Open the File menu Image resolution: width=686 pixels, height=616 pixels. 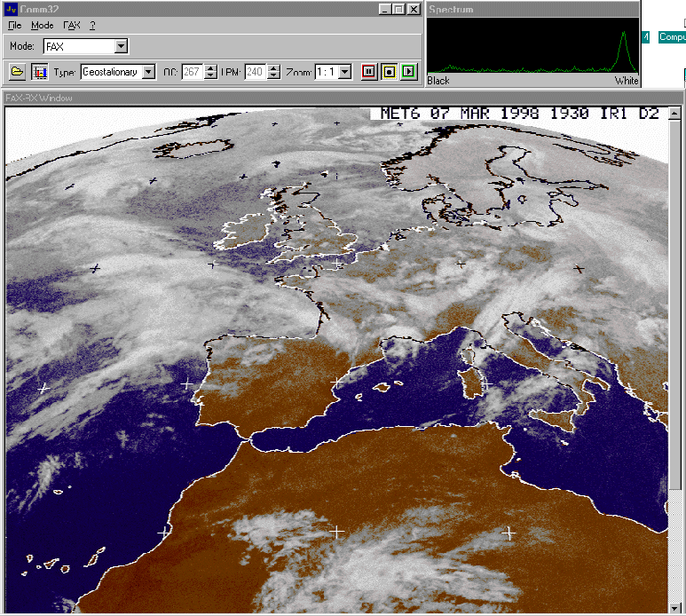pos(14,26)
